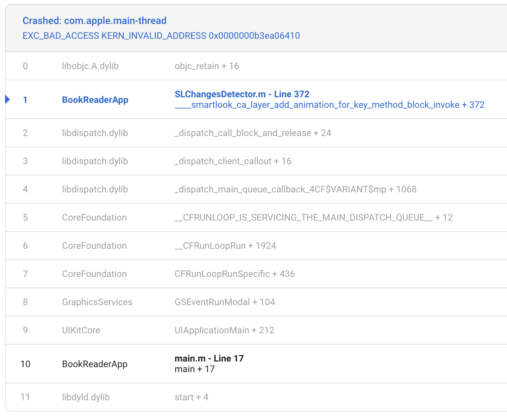Viewport: 507px width, 420px height.
Task: Open the SLChangesDetector.m - Line 372 frame
Action: pos(242,94)
